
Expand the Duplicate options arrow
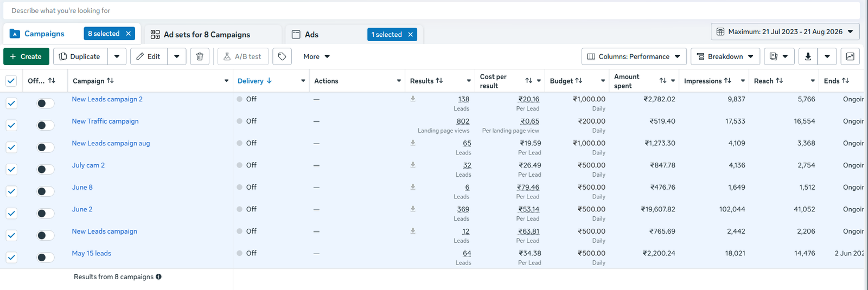coord(117,56)
